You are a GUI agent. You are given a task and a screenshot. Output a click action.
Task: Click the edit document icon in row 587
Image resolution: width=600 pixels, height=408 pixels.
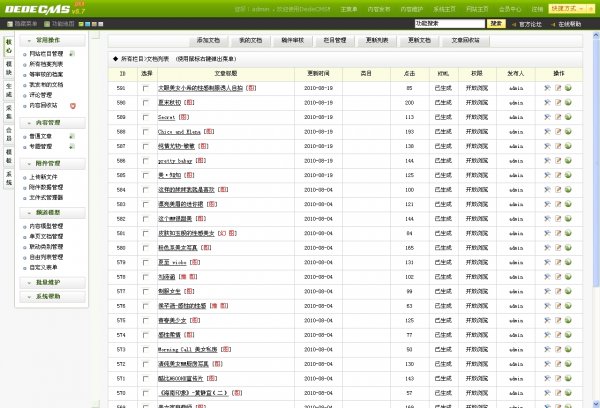(x=558, y=146)
